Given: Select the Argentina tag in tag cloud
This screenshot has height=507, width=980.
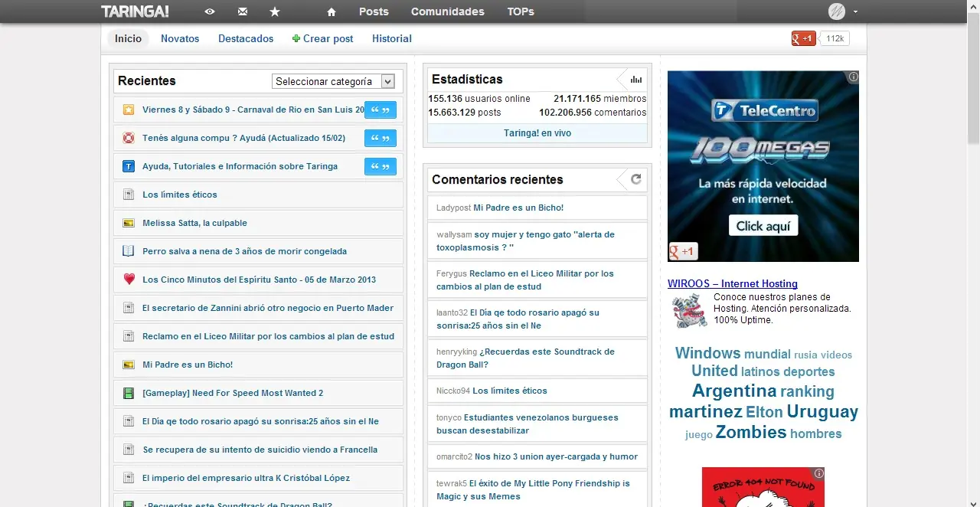Looking at the screenshot, I should point(734,391).
